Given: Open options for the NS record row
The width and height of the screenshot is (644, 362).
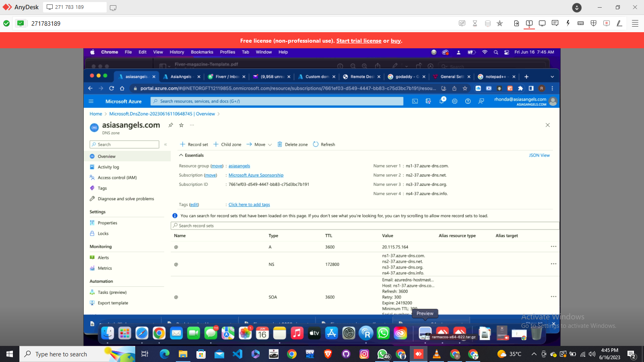Looking at the screenshot, I should tap(553, 264).
